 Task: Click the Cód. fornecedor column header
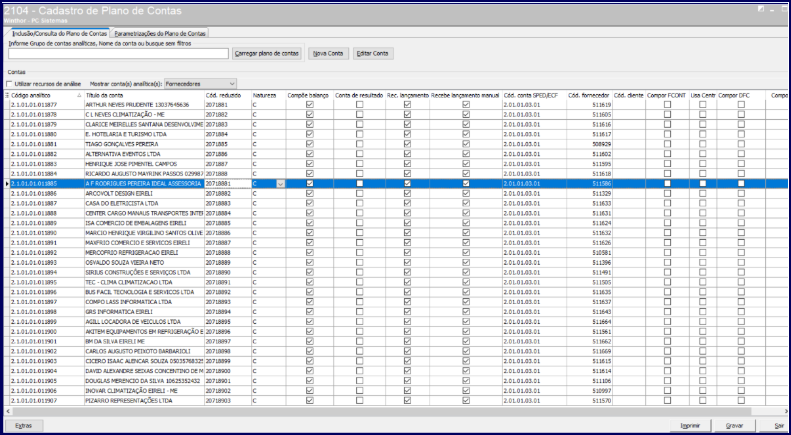(589, 95)
